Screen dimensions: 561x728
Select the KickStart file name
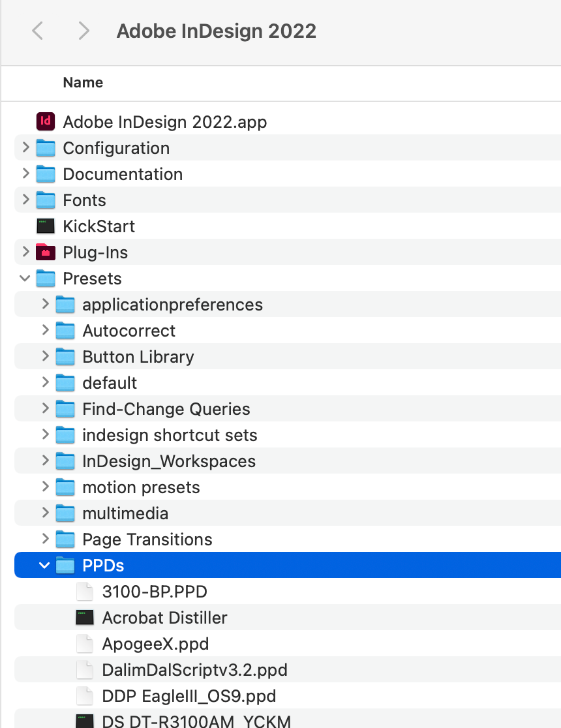[x=99, y=226]
